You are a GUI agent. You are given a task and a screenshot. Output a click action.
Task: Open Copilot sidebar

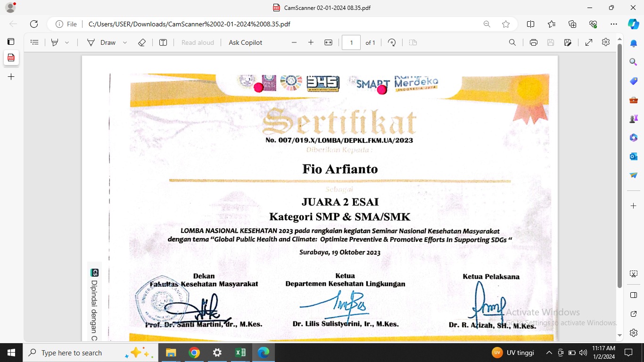coord(633,24)
